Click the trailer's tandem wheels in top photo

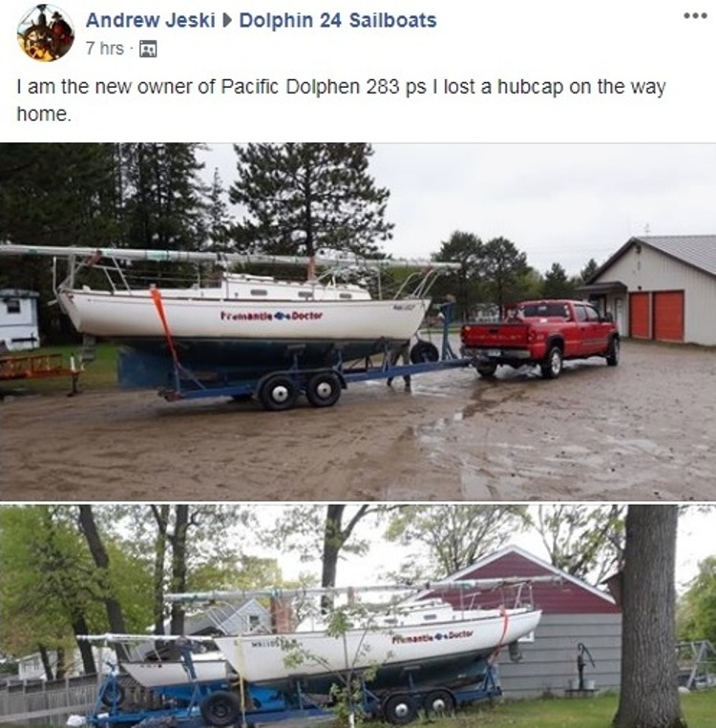click(x=301, y=390)
